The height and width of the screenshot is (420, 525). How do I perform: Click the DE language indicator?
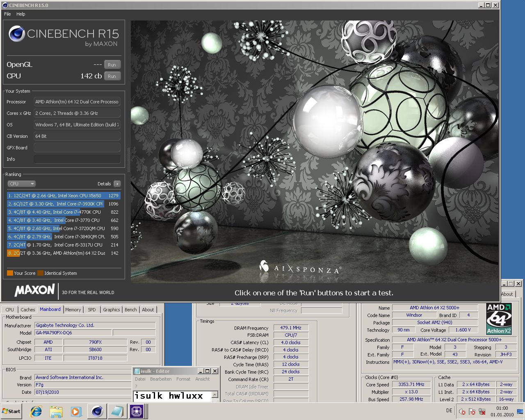pyautogui.click(x=449, y=411)
